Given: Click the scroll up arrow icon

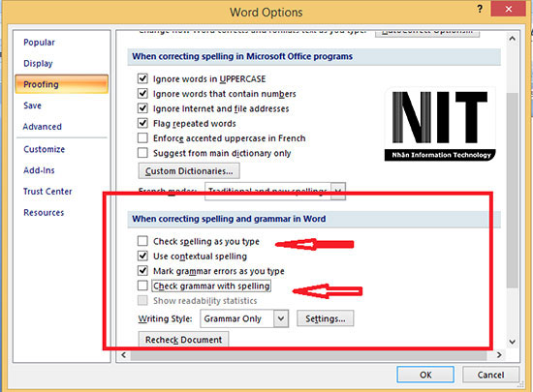Looking at the screenshot, I should pos(513,39).
